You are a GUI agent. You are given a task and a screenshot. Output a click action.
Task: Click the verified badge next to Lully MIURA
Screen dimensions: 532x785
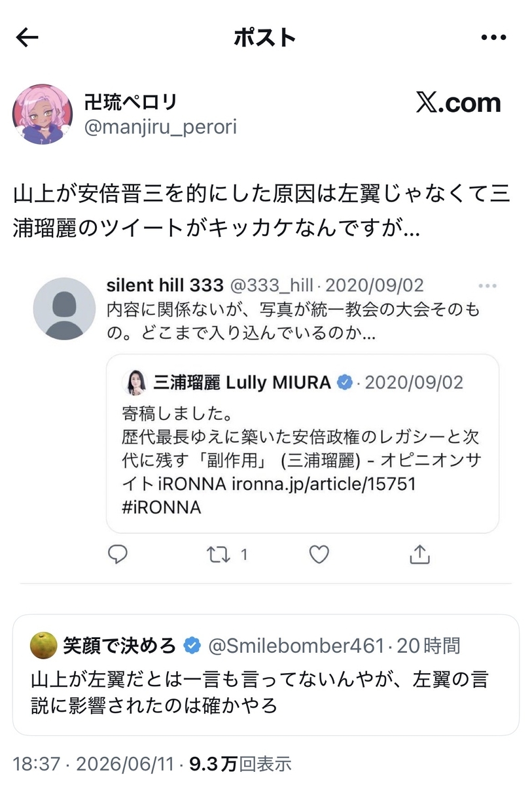click(x=344, y=382)
